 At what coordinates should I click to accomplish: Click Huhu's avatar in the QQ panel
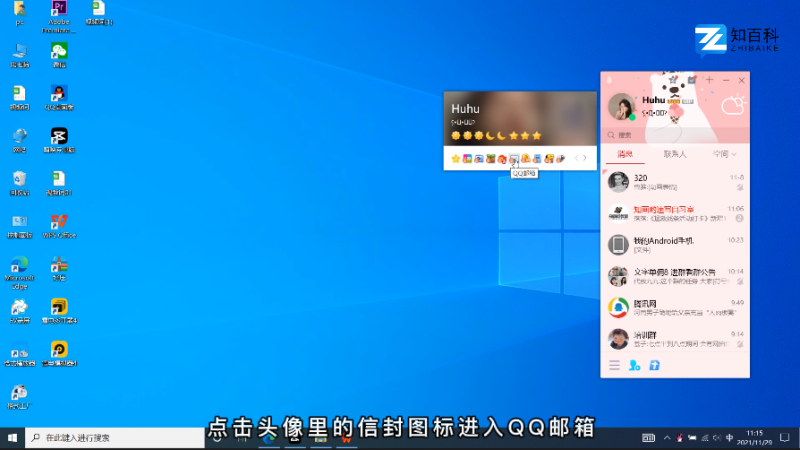(621, 107)
